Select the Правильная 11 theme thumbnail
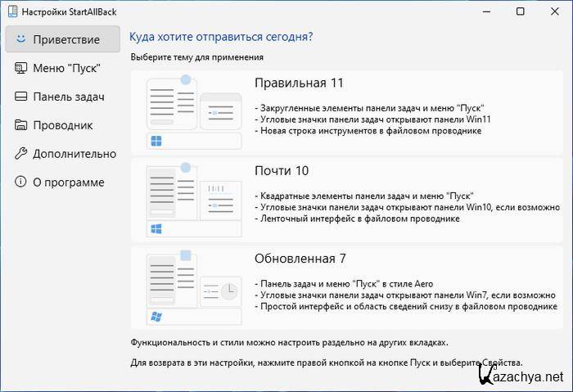Screen dimensions: 573x392 (x=193, y=111)
